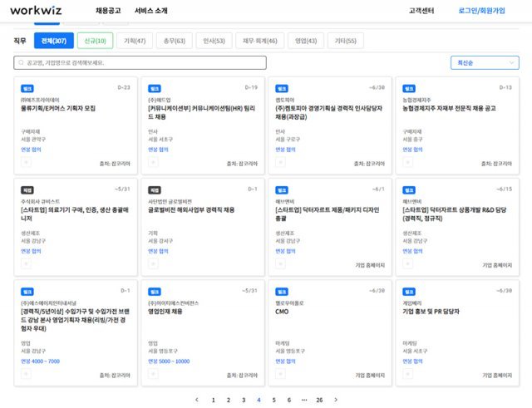Click the workwiz logo
The image size is (532, 408).
[36, 10]
